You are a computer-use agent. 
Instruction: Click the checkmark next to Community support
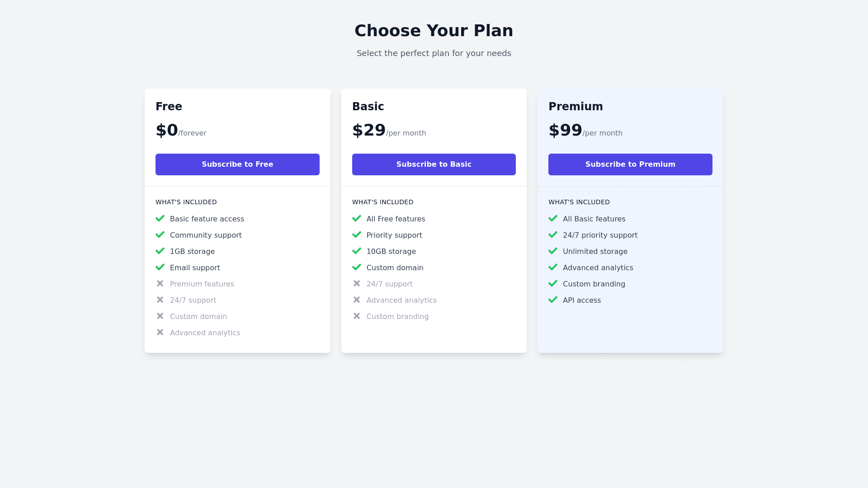(x=160, y=235)
